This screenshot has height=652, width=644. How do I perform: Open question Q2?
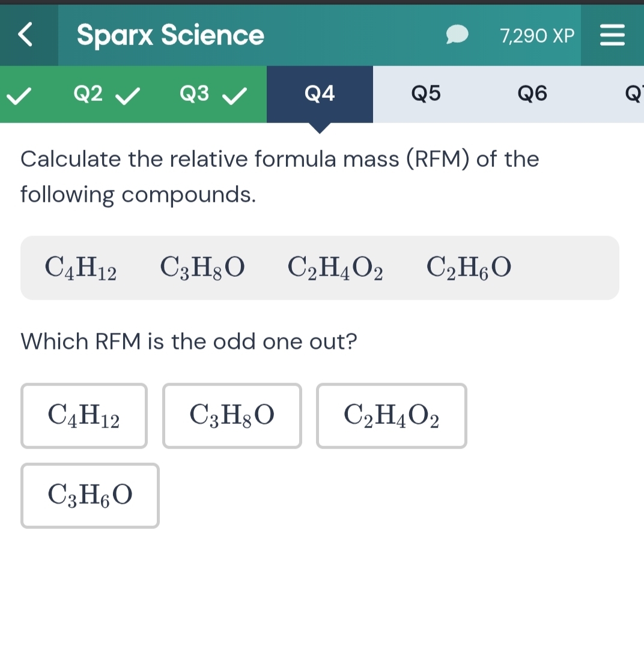point(88,93)
